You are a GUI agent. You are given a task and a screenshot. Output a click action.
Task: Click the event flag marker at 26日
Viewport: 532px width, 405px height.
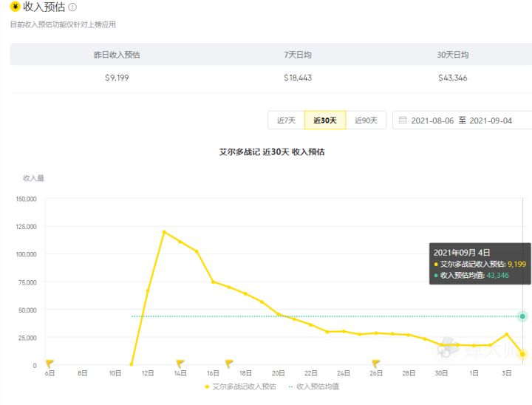pos(376,364)
